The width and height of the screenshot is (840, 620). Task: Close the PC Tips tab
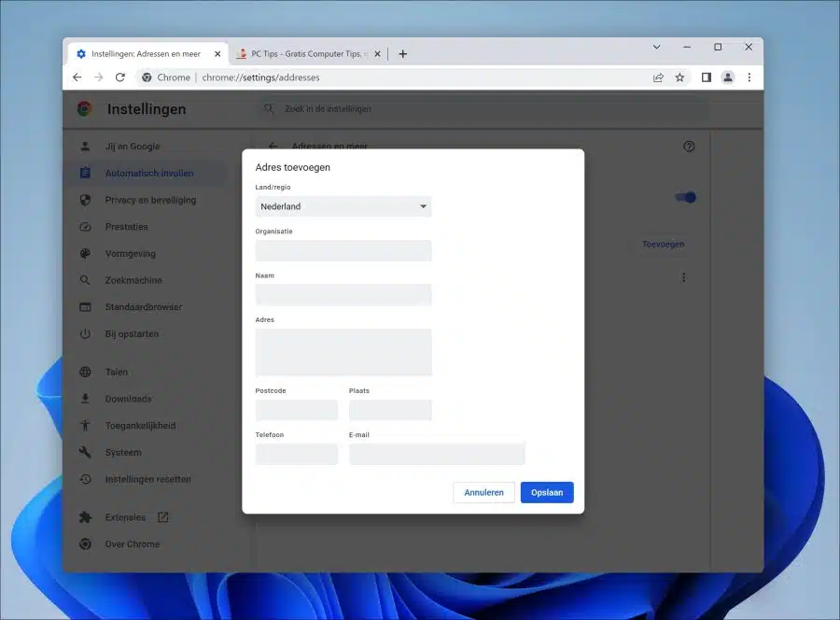377,53
